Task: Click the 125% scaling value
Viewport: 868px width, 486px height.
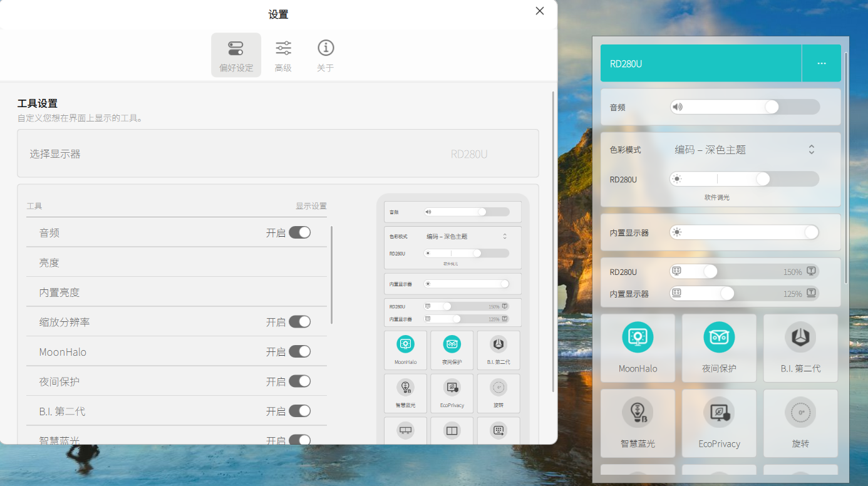Action: pyautogui.click(x=793, y=294)
